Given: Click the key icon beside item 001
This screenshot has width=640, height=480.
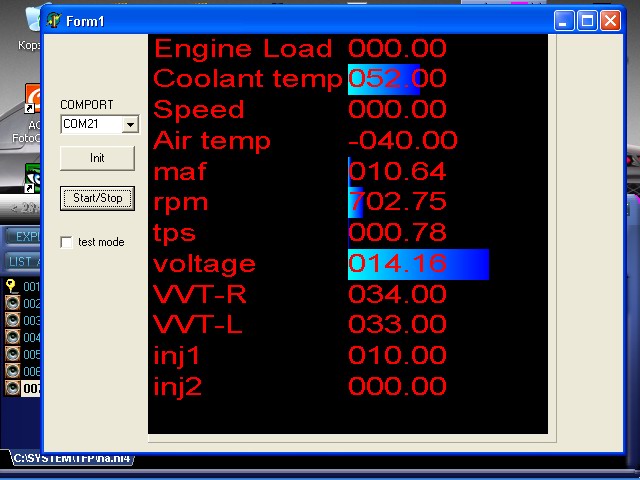Looking at the screenshot, I should (12, 286).
